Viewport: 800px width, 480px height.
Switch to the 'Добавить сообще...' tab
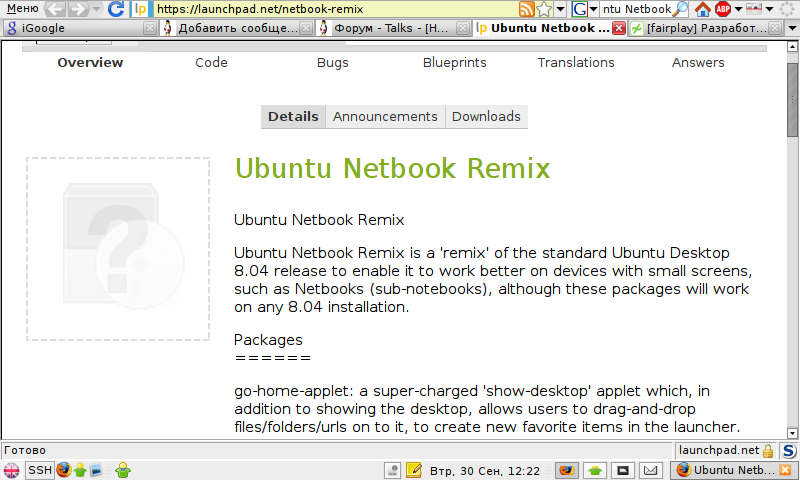[237, 28]
